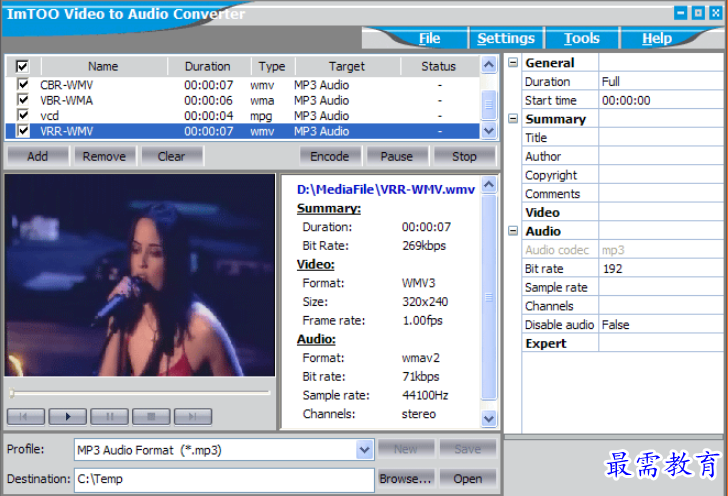Image resolution: width=728 pixels, height=496 pixels.
Task: Click the Channels property field
Action: tap(661, 306)
